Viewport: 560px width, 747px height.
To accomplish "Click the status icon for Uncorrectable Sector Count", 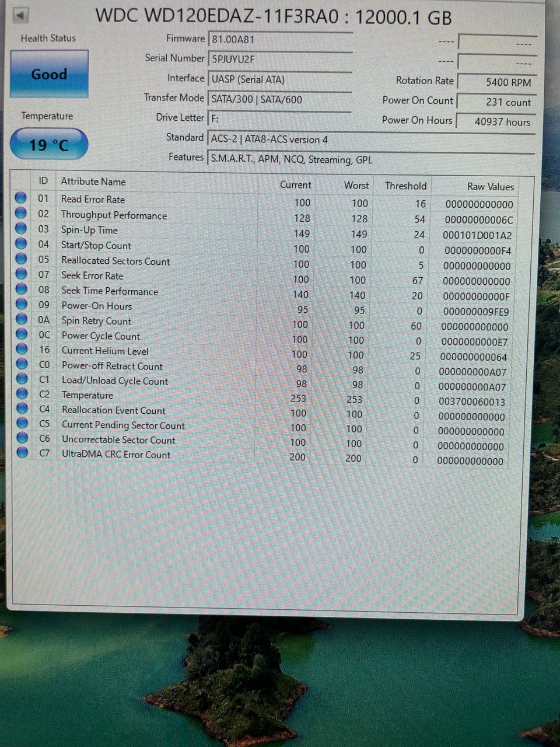I will (22, 438).
